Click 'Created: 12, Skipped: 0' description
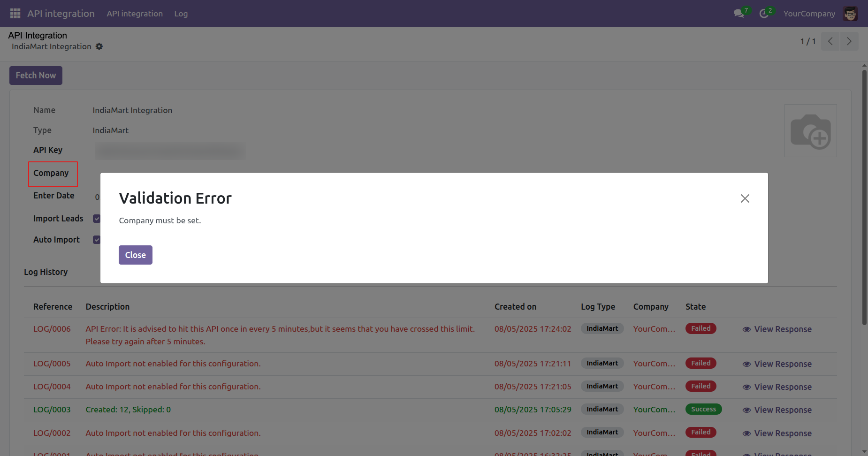868x456 pixels. pos(128,410)
